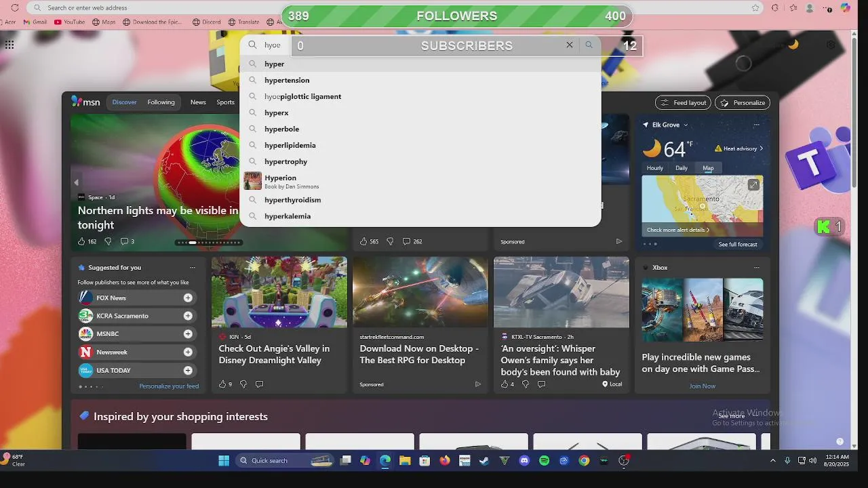Show hidden icons chevron in system tray

tap(772, 461)
